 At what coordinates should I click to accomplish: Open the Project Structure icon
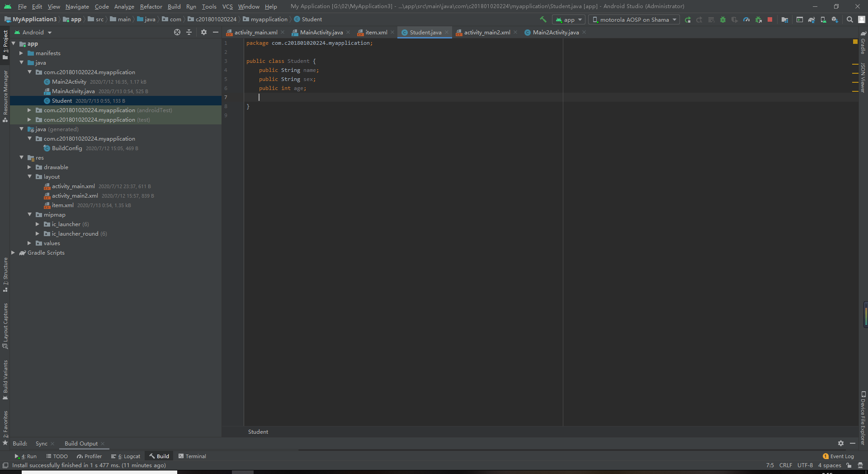tap(785, 19)
